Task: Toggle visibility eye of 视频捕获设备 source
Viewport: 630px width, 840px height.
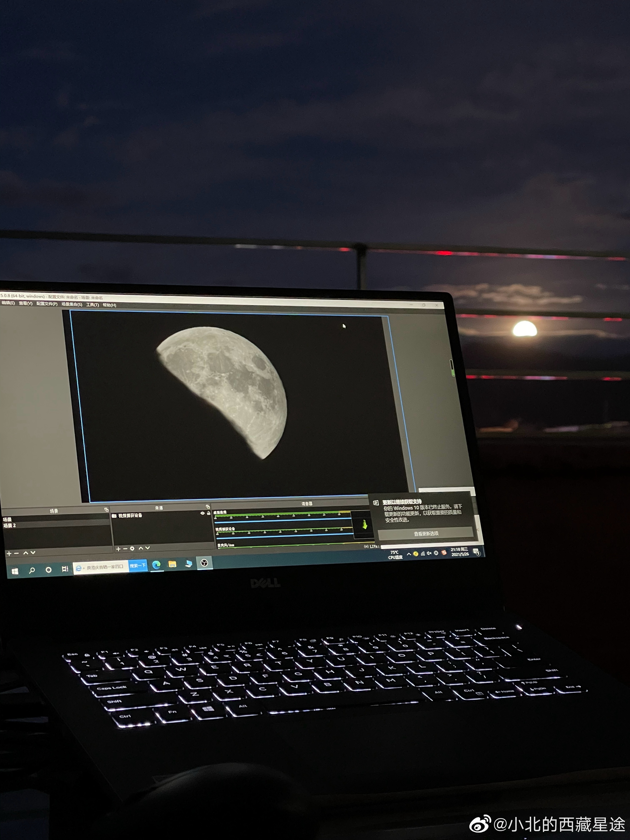Action: pos(202,513)
